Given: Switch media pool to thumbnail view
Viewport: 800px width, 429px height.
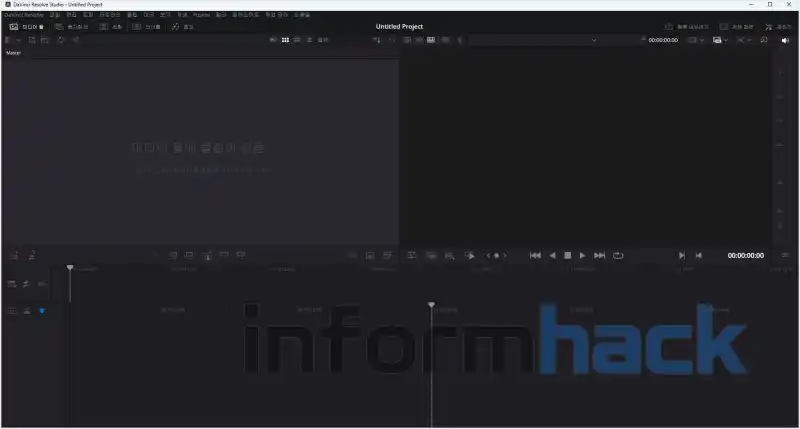Looking at the screenshot, I should coord(286,40).
